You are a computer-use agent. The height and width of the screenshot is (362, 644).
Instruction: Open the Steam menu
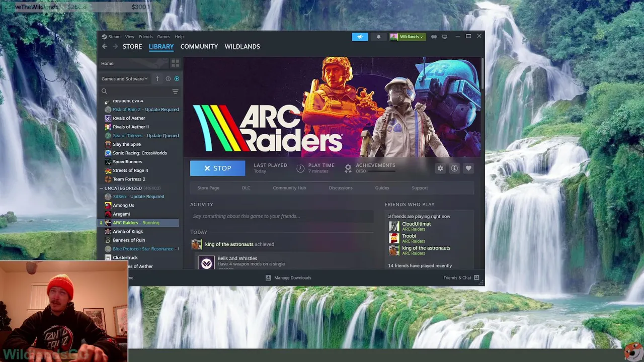pos(111,37)
